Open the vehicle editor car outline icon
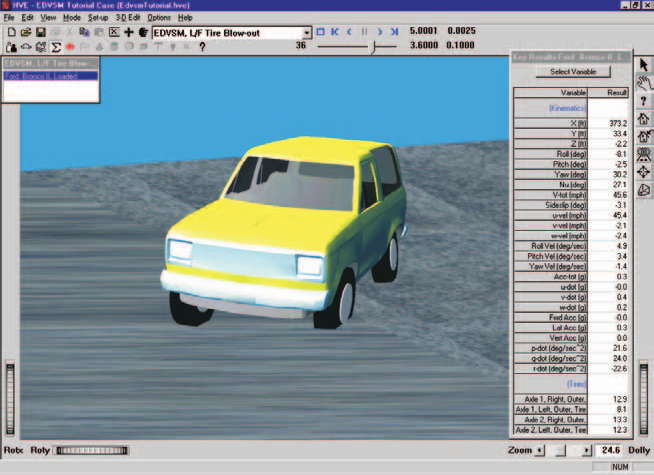The width and height of the screenshot is (654, 475). pyautogui.click(x=26, y=47)
